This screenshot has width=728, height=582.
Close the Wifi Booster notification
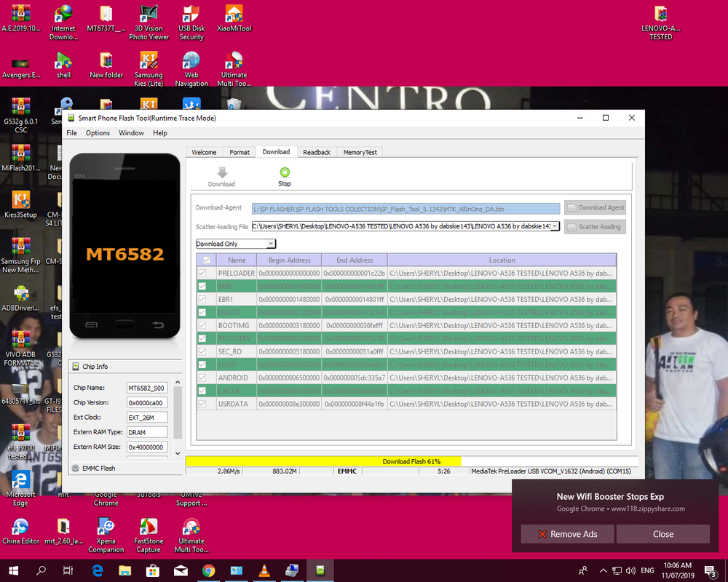pos(663,534)
